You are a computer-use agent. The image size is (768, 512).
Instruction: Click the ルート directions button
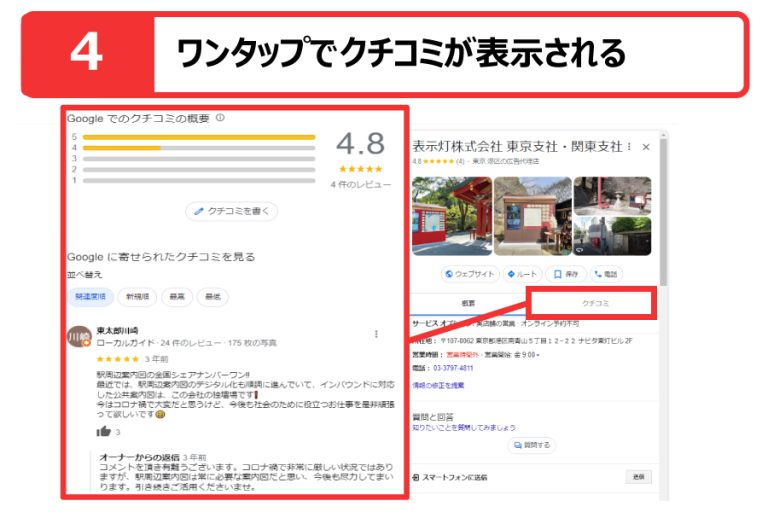(522, 274)
